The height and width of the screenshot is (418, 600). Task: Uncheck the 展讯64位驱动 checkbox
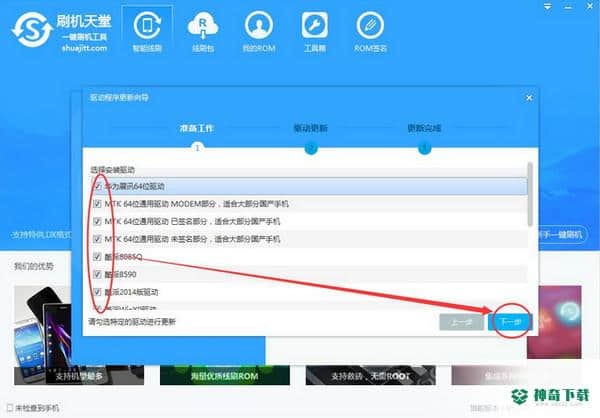[97, 186]
